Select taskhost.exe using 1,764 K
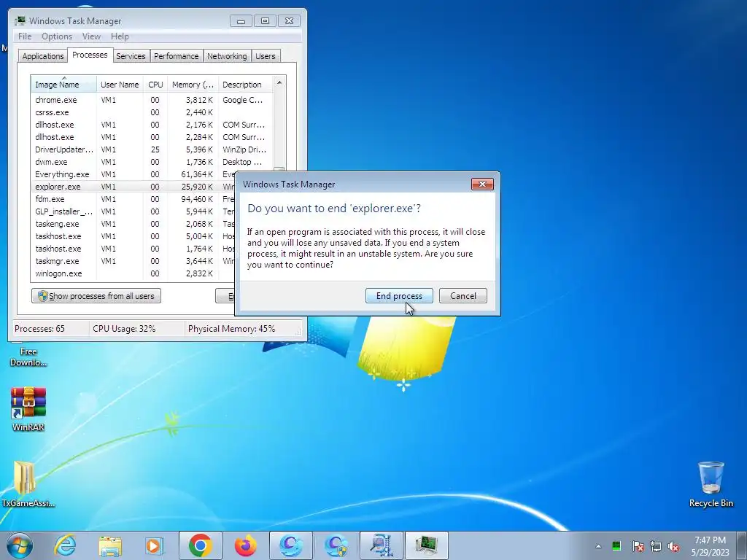Image resolution: width=747 pixels, height=560 pixels. pyautogui.click(x=133, y=249)
